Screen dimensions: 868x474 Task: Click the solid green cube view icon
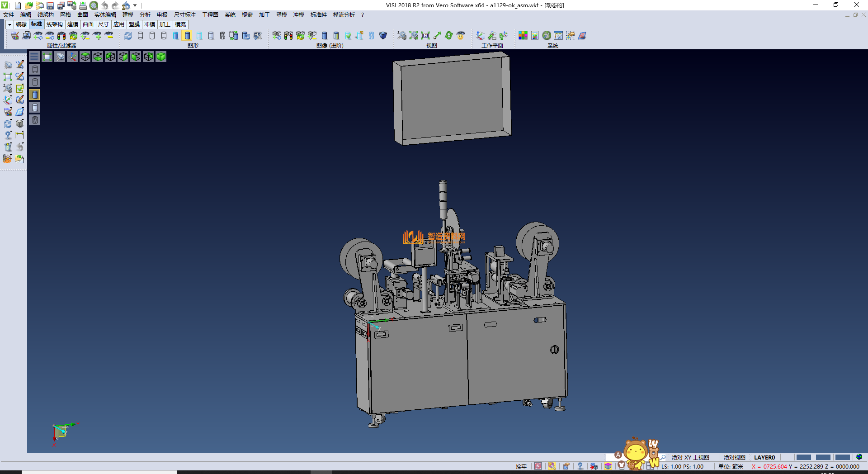[x=161, y=57]
